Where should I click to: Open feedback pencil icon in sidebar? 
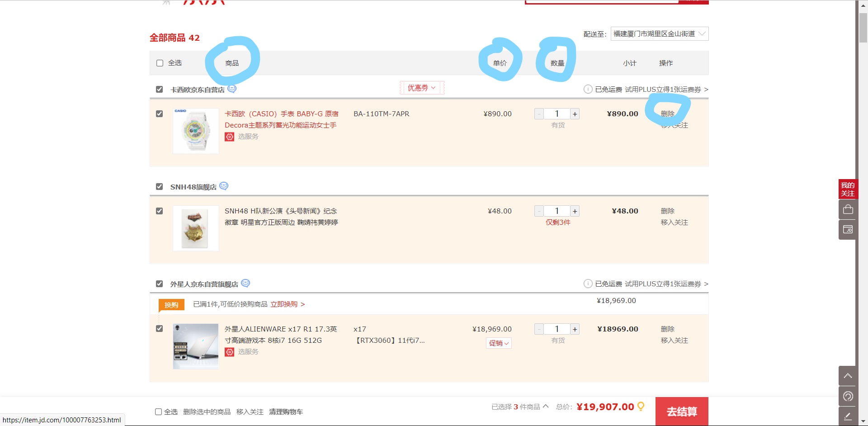click(848, 416)
